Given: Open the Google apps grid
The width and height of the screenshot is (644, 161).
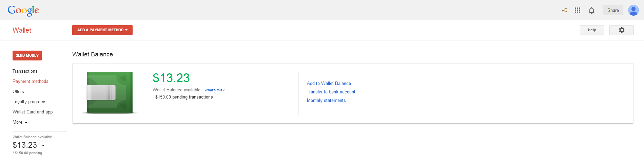Looking at the screenshot, I should click(578, 10).
